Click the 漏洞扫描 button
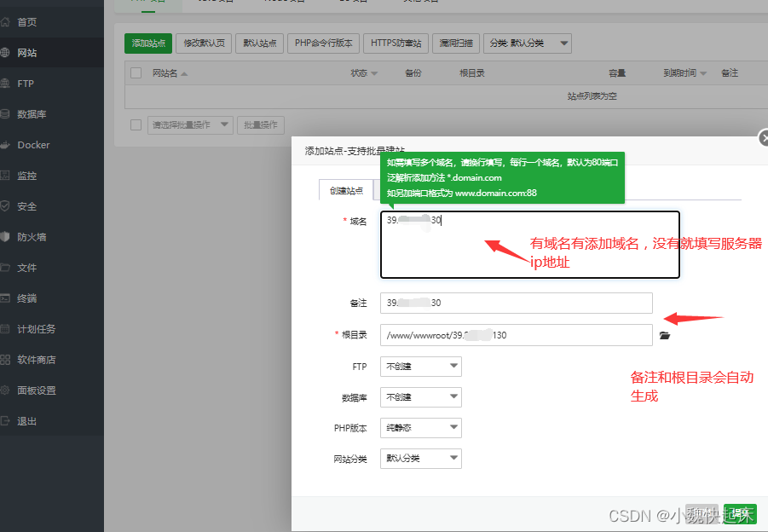Image resolution: width=768 pixels, height=532 pixels. point(456,43)
